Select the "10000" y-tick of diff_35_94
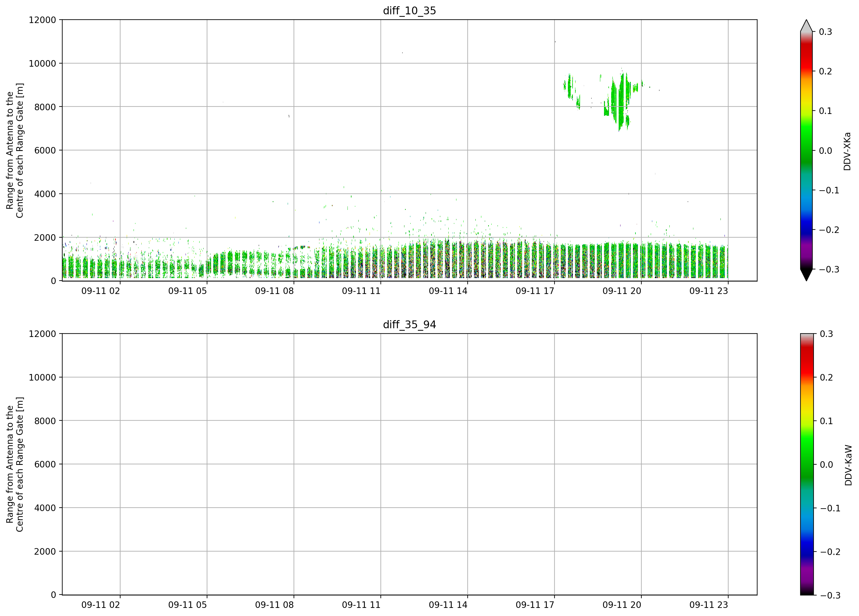Viewport: 859px width, 616px height. [42, 377]
